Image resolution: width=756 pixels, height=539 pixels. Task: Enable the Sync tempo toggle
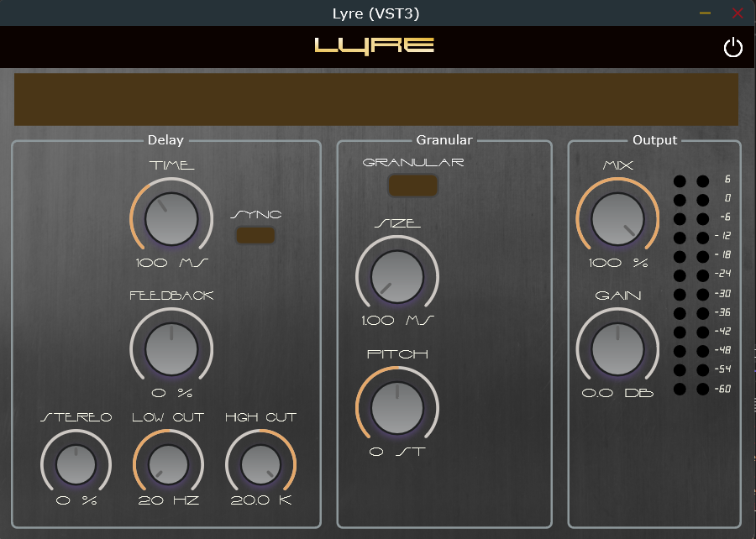[255, 236]
